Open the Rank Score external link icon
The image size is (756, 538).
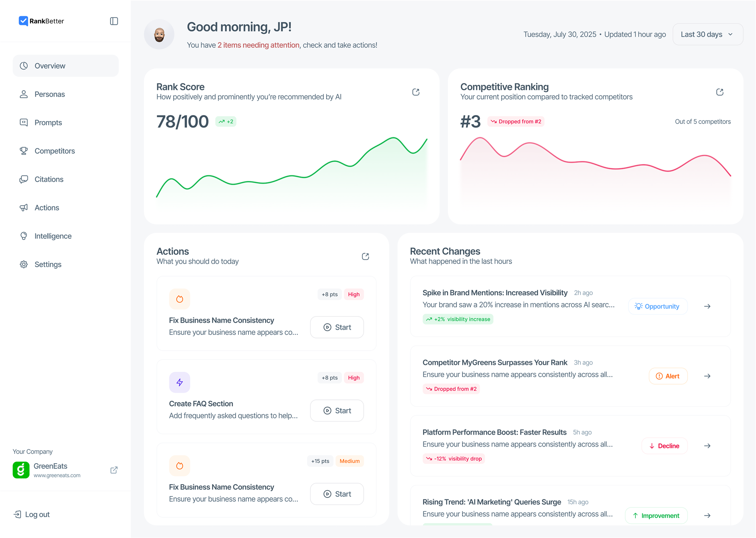tap(416, 92)
